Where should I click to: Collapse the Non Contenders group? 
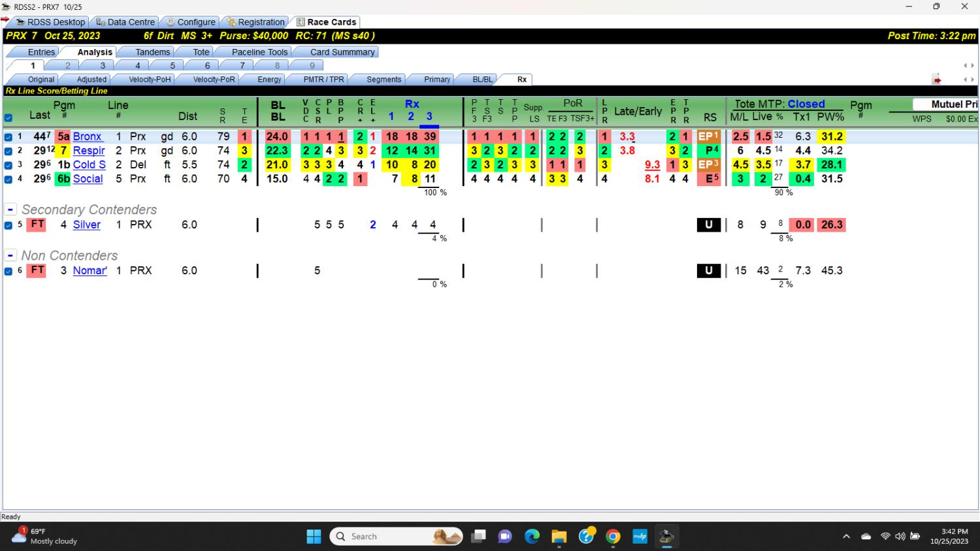click(10, 255)
